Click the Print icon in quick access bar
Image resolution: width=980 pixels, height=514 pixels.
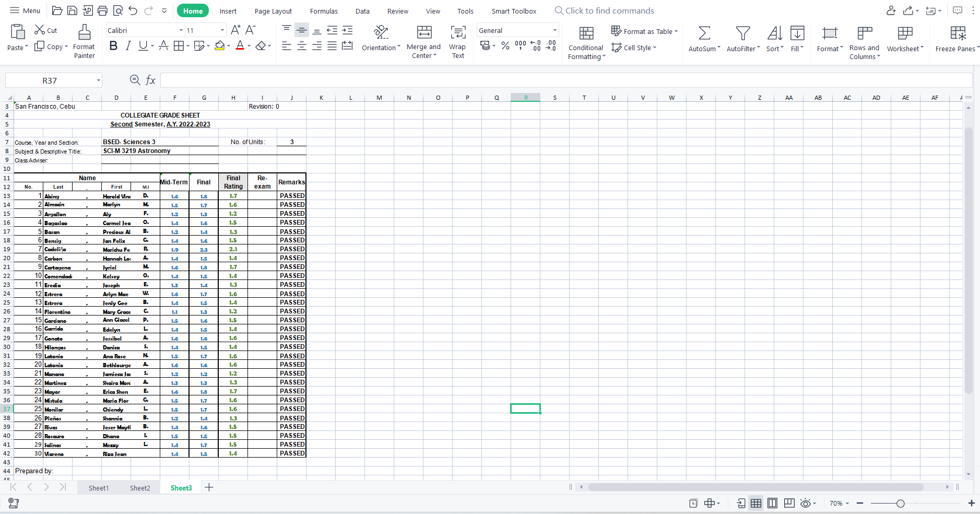[x=103, y=10]
